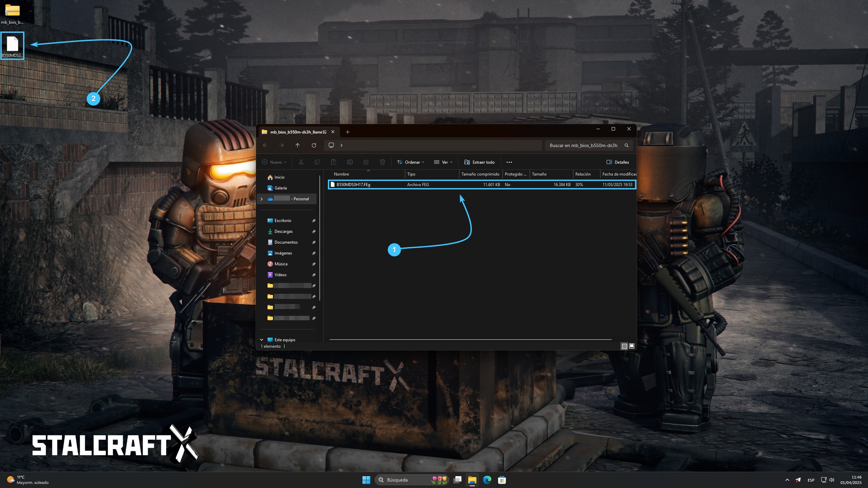Click the Rename icon in toolbar
The image size is (868, 488).
[x=350, y=162]
